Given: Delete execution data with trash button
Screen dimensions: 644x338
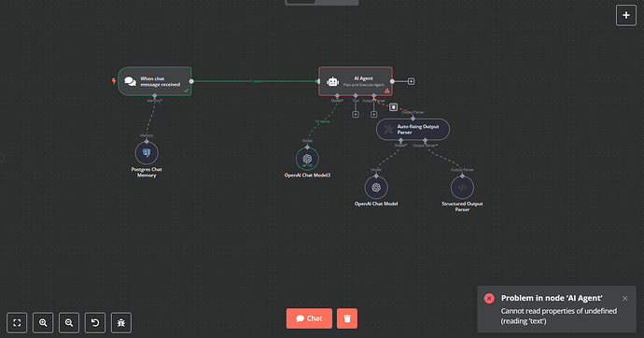Looking at the screenshot, I should pos(347,318).
